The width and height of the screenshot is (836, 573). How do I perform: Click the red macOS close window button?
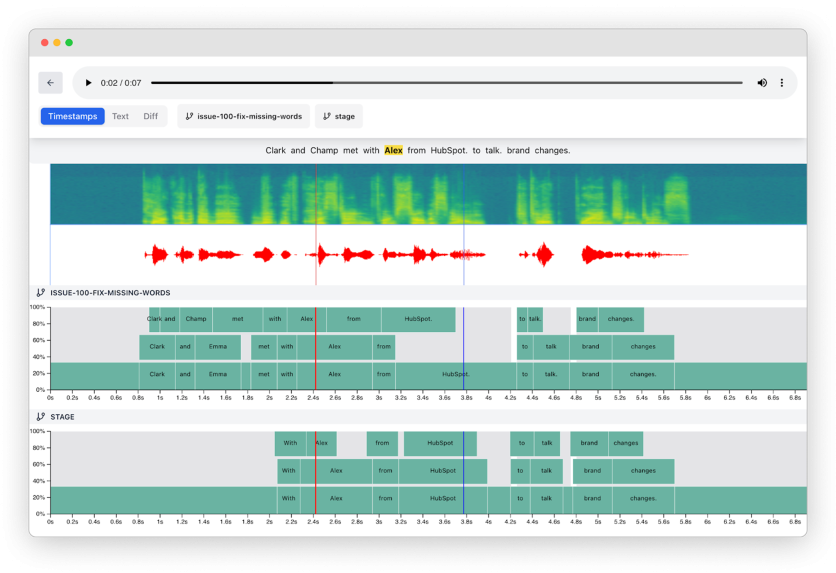pyautogui.click(x=45, y=43)
